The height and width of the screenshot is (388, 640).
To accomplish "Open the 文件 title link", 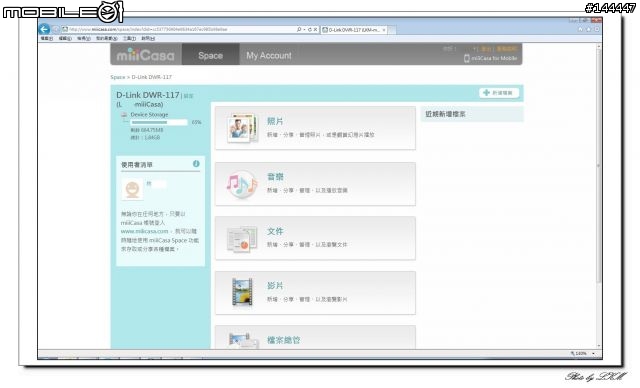I will 275,231.
